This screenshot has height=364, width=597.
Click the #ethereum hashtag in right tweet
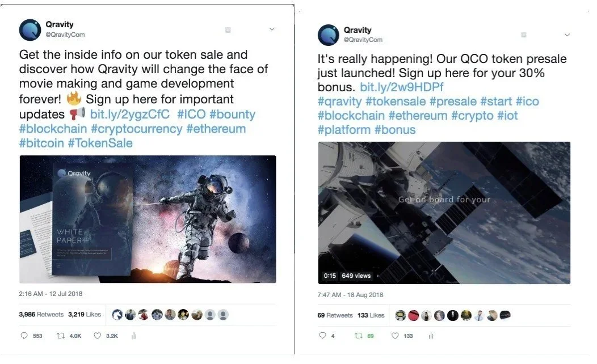418,115
